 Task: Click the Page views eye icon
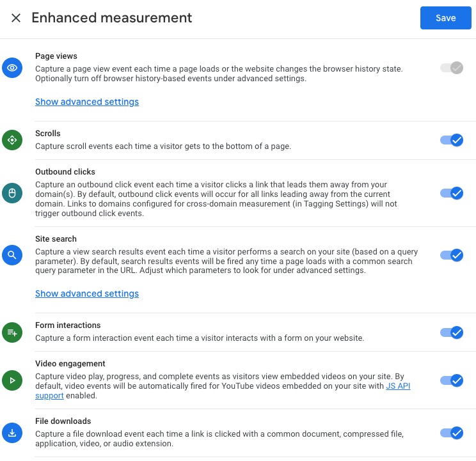[x=12, y=68]
